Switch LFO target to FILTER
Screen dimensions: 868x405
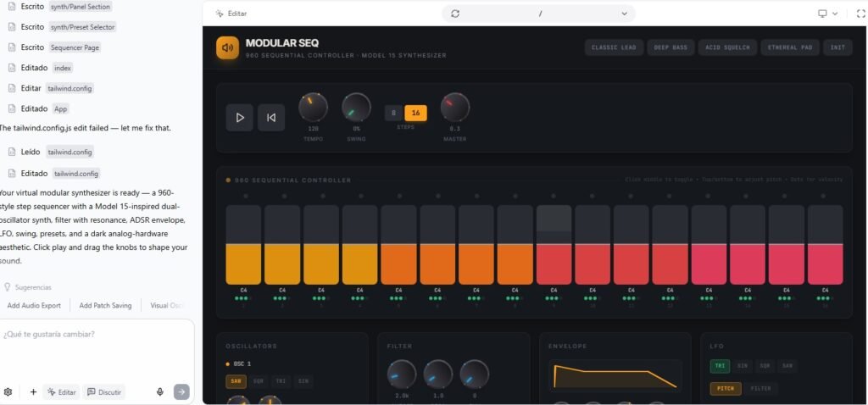tap(761, 389)
